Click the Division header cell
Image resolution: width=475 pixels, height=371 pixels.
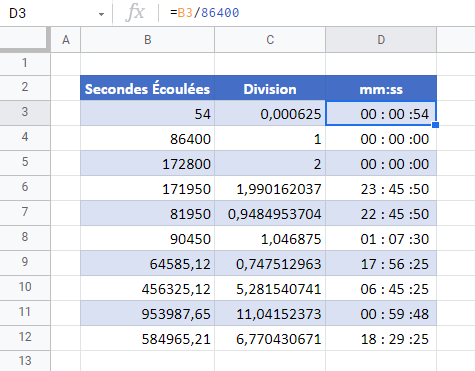tap(270, 88)
